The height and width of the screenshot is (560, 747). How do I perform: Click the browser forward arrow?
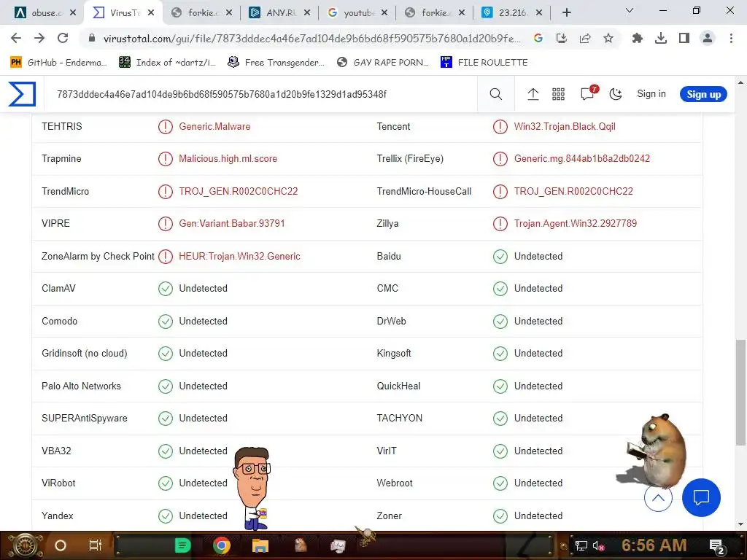tap(39, 38)
